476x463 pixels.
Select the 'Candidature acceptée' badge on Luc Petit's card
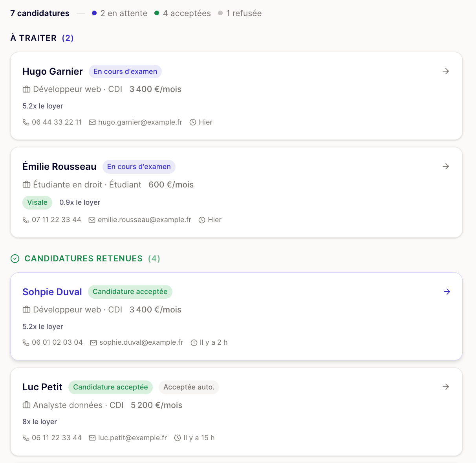110,387
